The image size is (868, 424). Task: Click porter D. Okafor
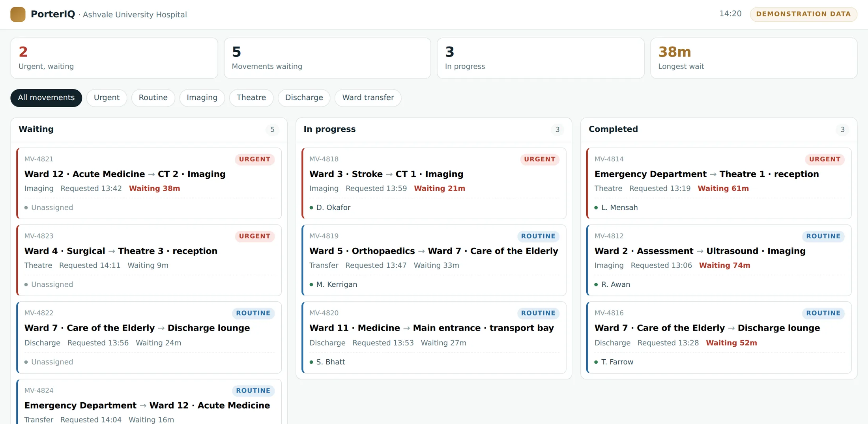pos(333,207)
